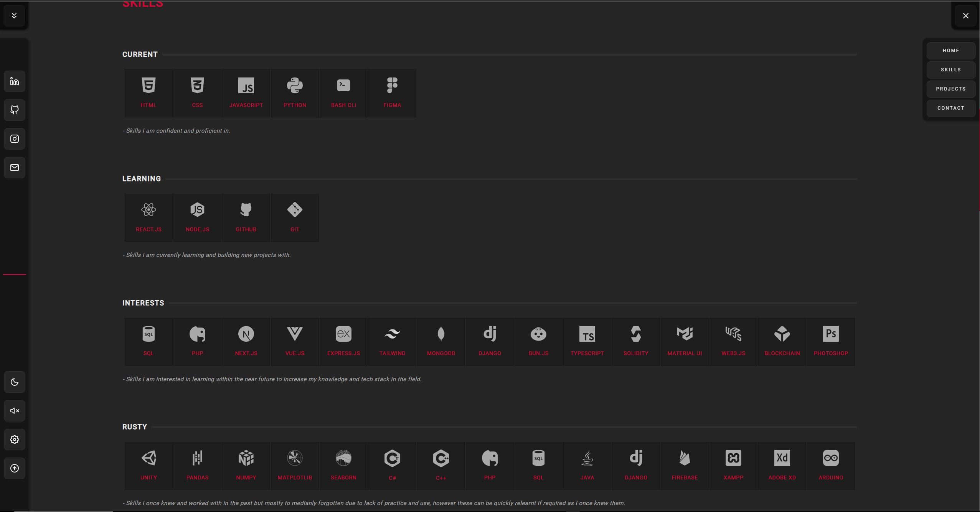Open the settings gear icon
The width and height of the screenshot is (980, 512).
pos(15,440)
